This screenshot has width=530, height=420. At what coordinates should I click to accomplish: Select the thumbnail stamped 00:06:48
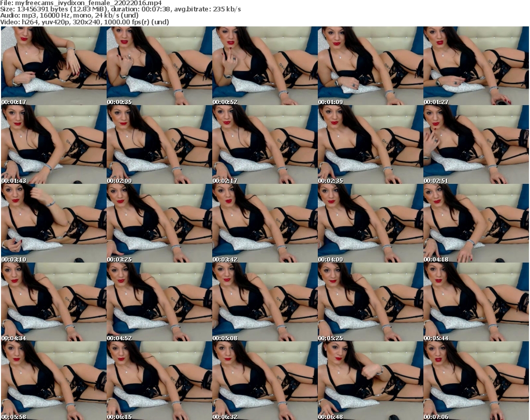pos(370,381)
